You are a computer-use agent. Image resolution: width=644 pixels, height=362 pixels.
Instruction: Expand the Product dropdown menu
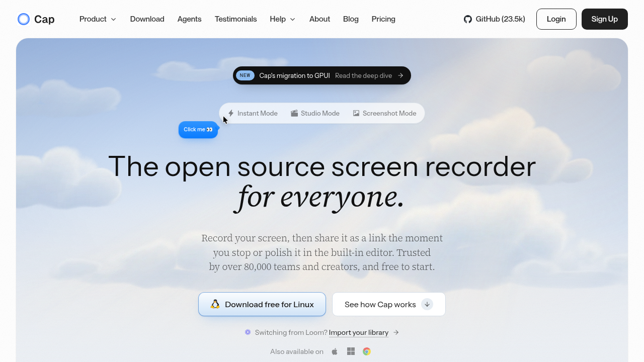coord(98,19)
